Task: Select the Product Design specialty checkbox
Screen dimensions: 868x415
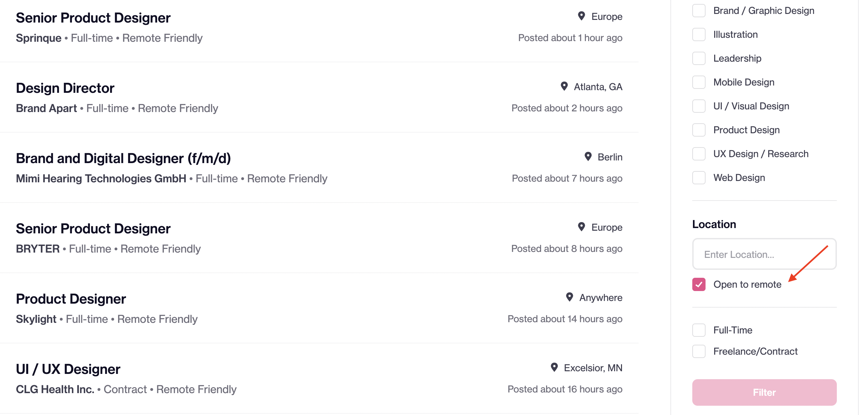Action: click(699, 130)
